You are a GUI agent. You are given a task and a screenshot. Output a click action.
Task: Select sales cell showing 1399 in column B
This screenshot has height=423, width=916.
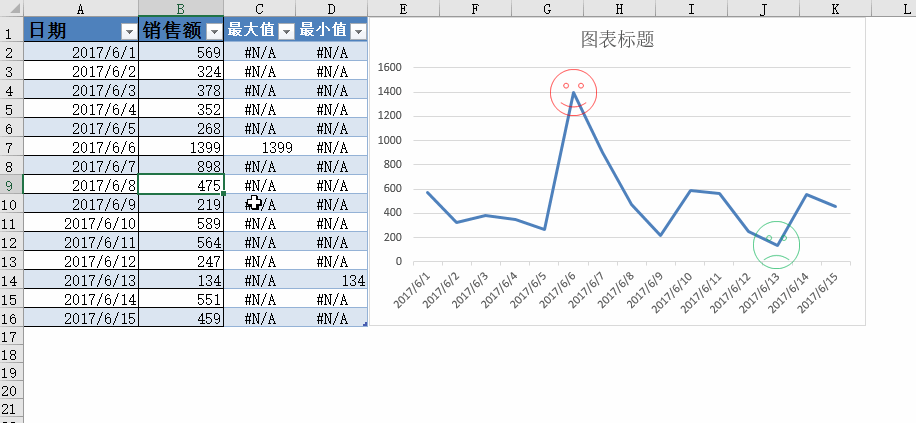(181, 147)
